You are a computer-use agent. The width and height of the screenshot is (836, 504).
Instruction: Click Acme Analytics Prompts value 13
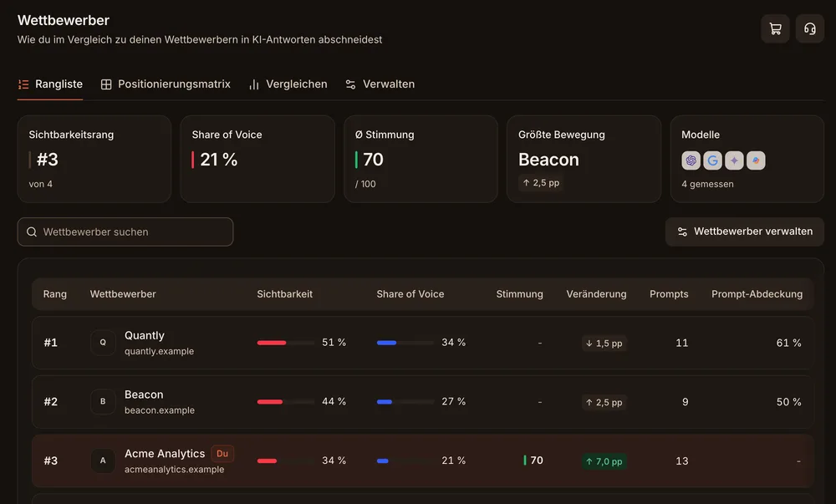click(682, 461)
